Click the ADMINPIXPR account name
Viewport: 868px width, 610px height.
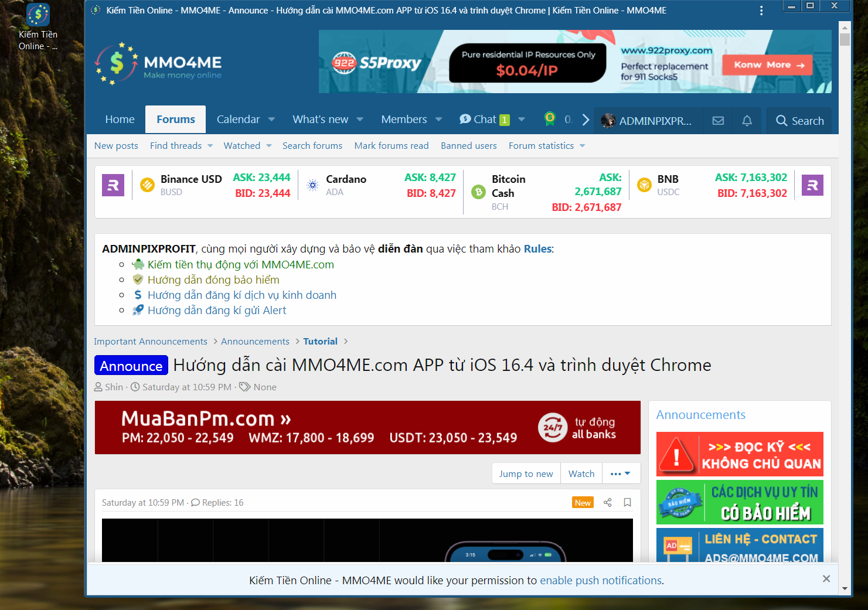[x=655, y=121]
